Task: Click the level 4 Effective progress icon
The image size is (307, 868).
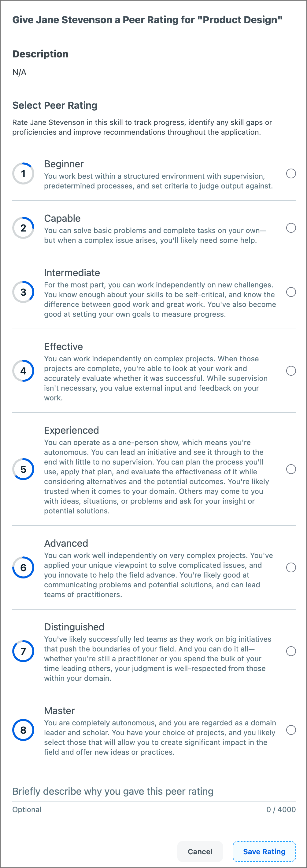Action: point(23,371)
